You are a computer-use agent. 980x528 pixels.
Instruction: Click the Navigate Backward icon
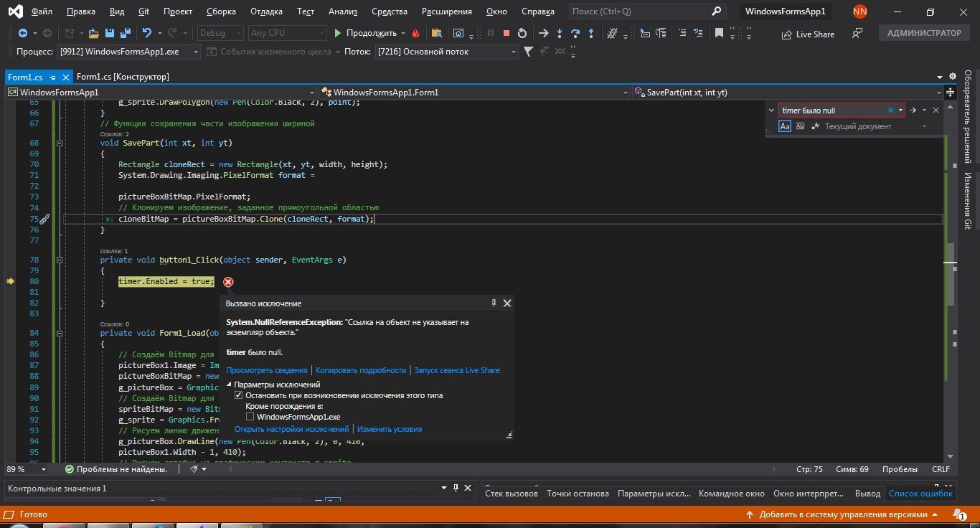[x=23, y=33]
